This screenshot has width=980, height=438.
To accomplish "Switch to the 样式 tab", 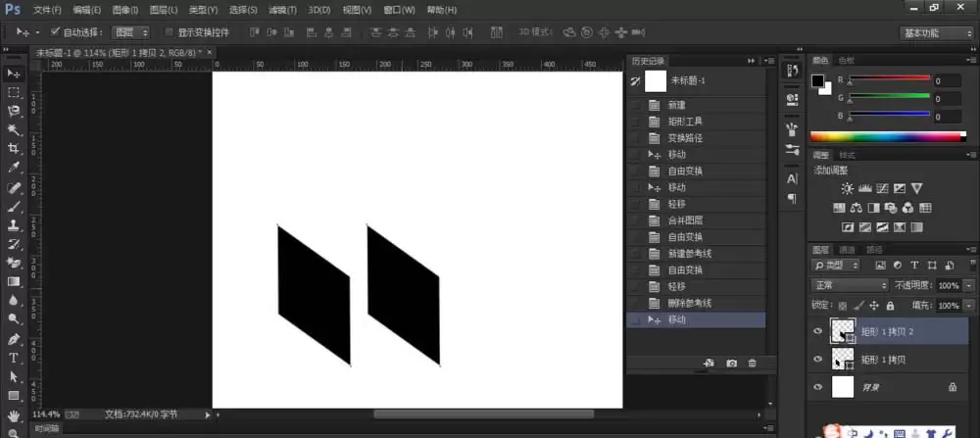I will [847, 155].
